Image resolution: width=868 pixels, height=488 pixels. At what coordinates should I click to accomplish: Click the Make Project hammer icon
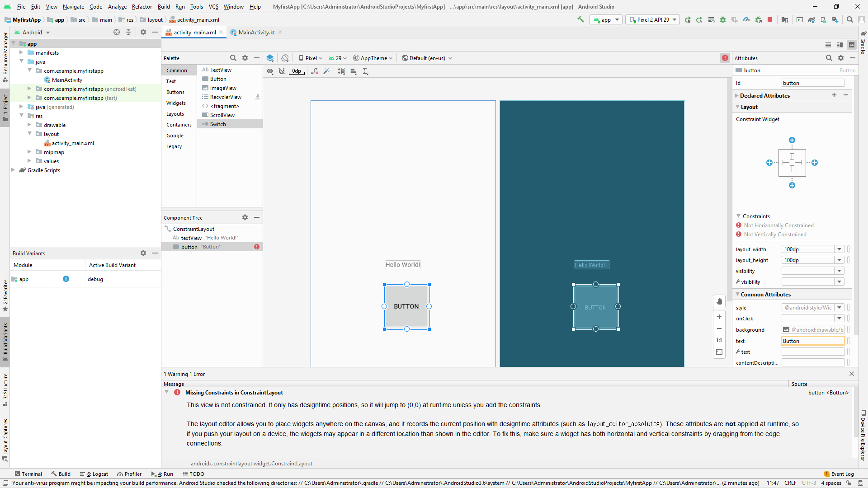tap(580, 19)
